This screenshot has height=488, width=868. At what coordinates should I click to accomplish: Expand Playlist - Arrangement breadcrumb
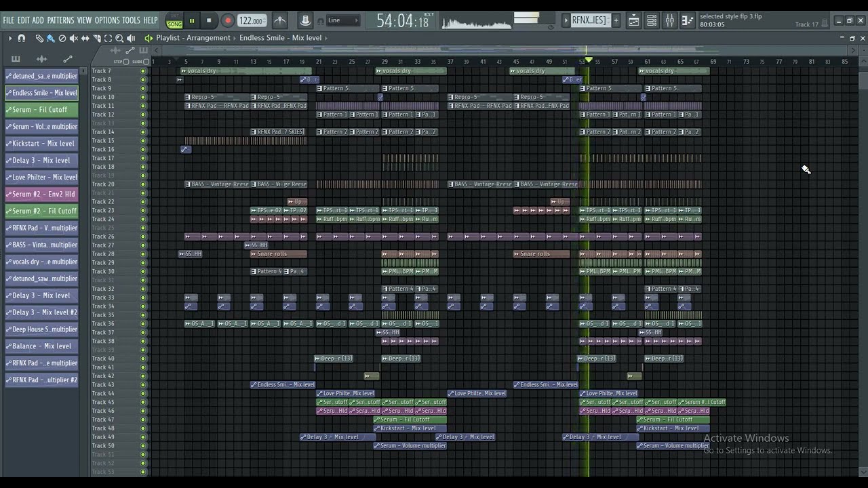(193, 38)
